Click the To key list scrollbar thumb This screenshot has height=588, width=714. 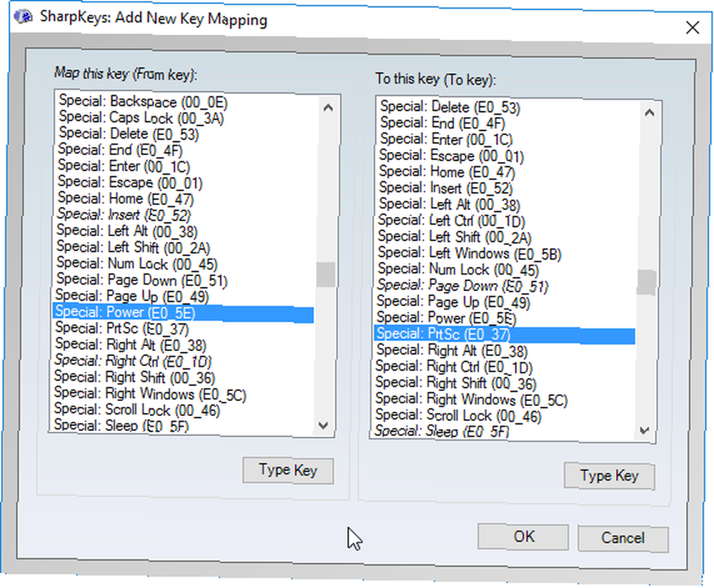[647, 282]
